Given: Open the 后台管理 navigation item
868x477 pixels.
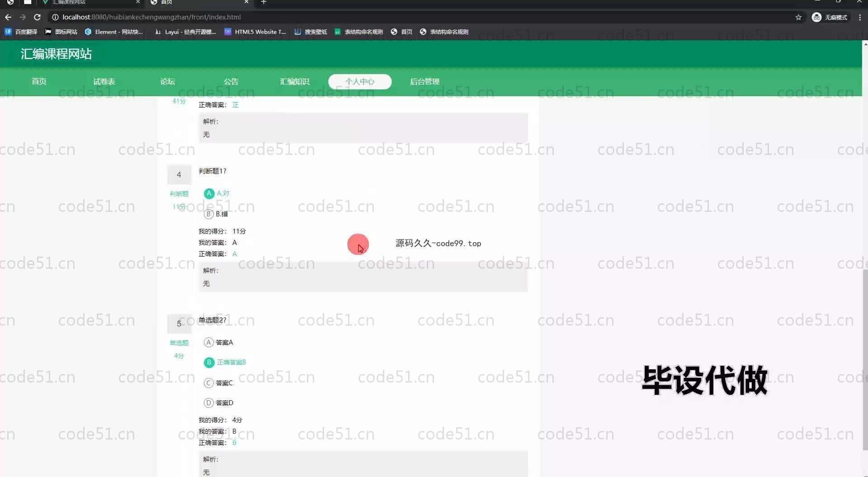Looking at the screenshot, I should point(425,81).
